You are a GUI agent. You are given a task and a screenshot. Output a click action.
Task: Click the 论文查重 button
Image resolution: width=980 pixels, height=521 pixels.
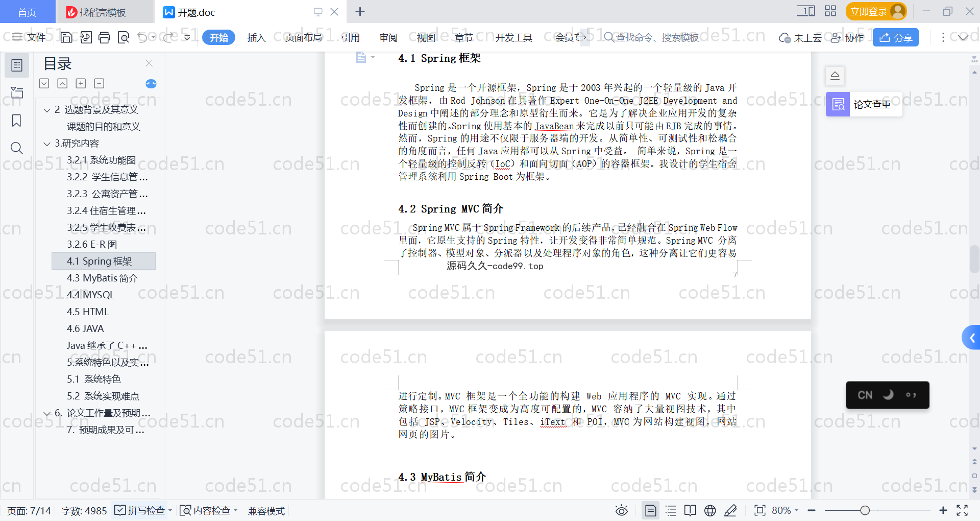point(864,104)
